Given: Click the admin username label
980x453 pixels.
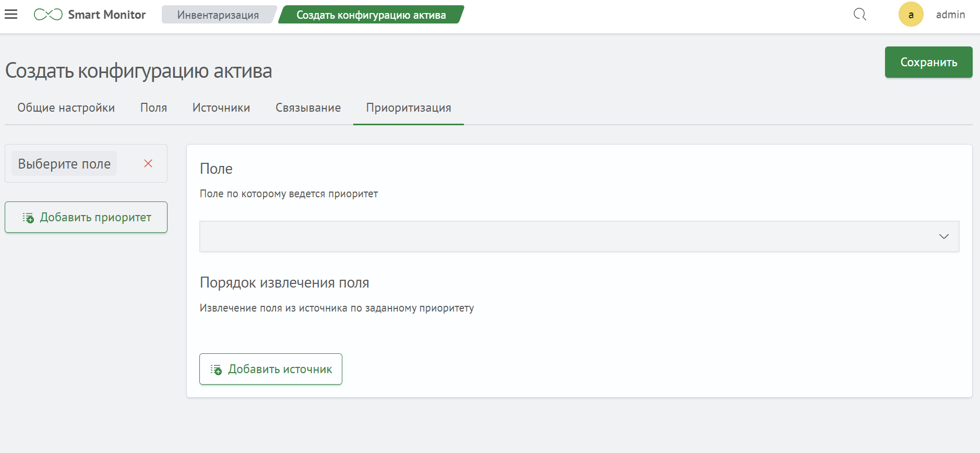Looking at the screenshot, I should 950,15.
